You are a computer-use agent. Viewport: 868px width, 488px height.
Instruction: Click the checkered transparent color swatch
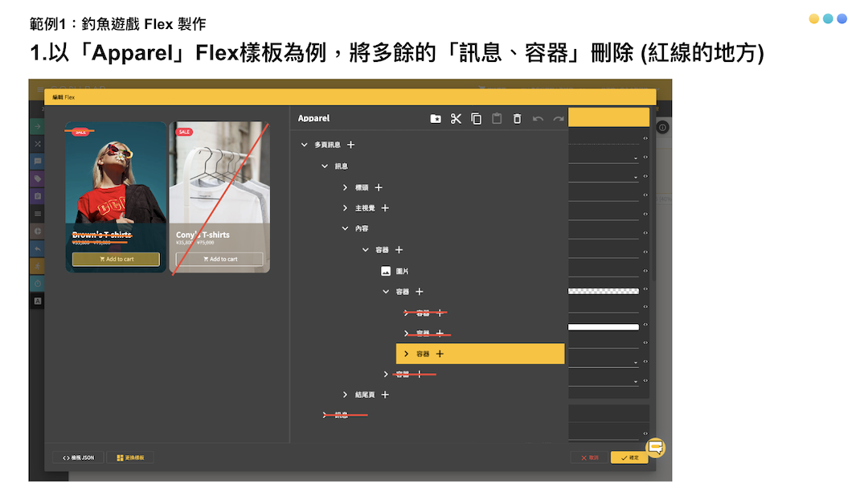click(604, 291)
